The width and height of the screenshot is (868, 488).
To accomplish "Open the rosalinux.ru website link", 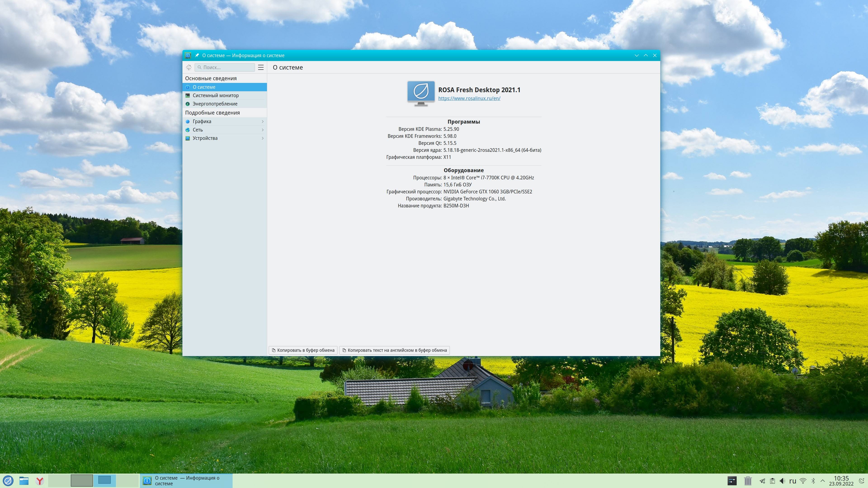I will point(469,98).
